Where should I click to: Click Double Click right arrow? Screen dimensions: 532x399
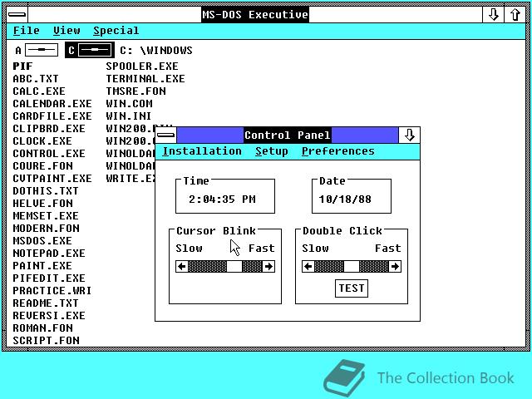395,266
